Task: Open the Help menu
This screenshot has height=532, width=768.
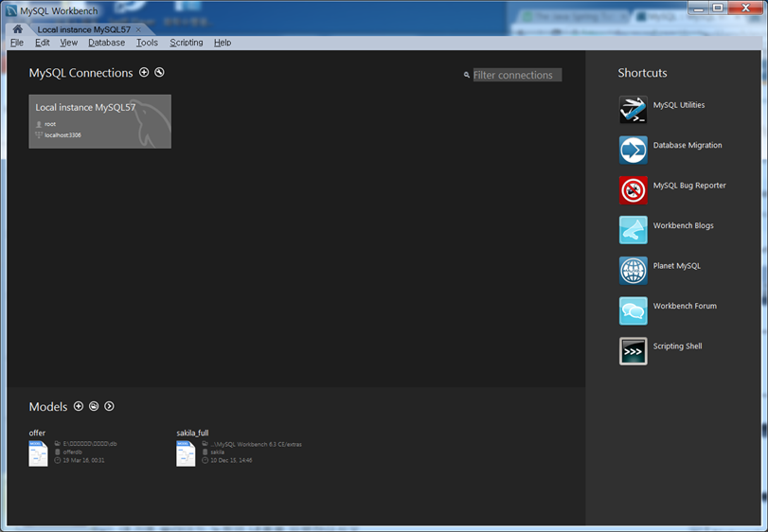Action: (x=223, y=43)
